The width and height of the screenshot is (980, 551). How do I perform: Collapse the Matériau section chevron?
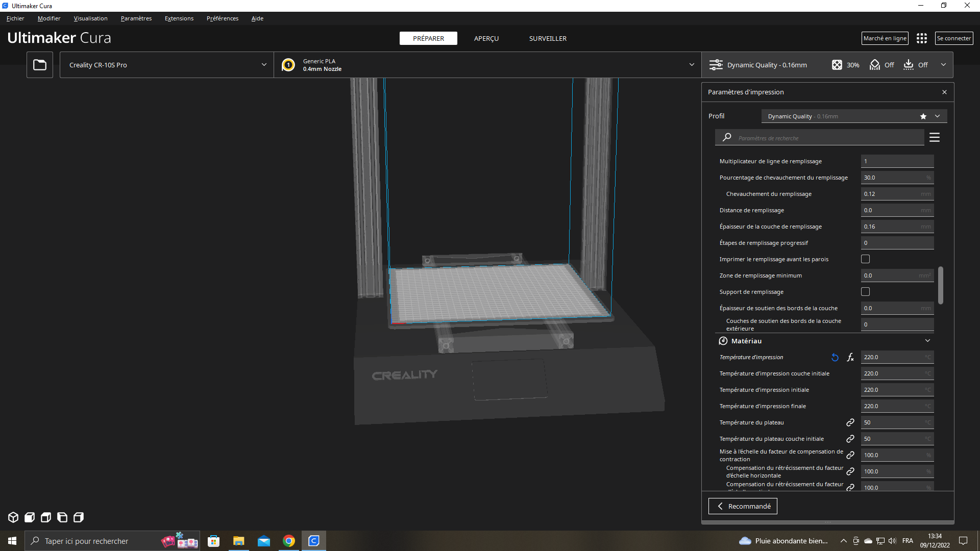coord(928,341)
